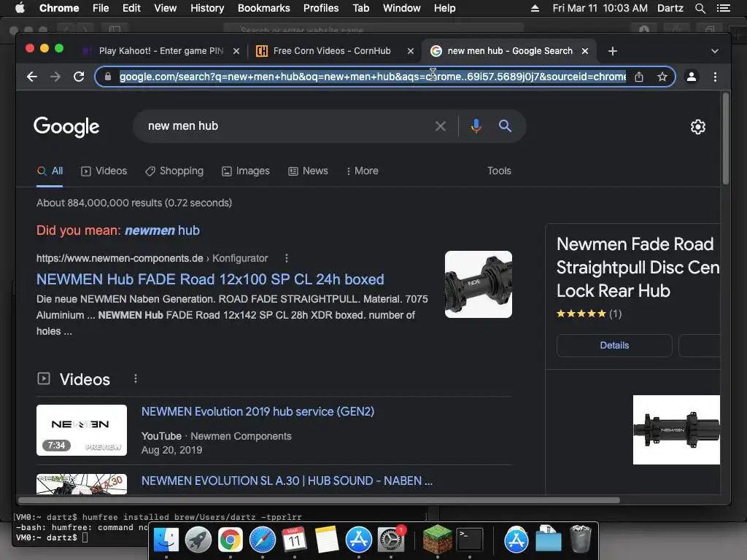Open the Chrome profile avatar

pyautogui.click(x=692, y=77)
